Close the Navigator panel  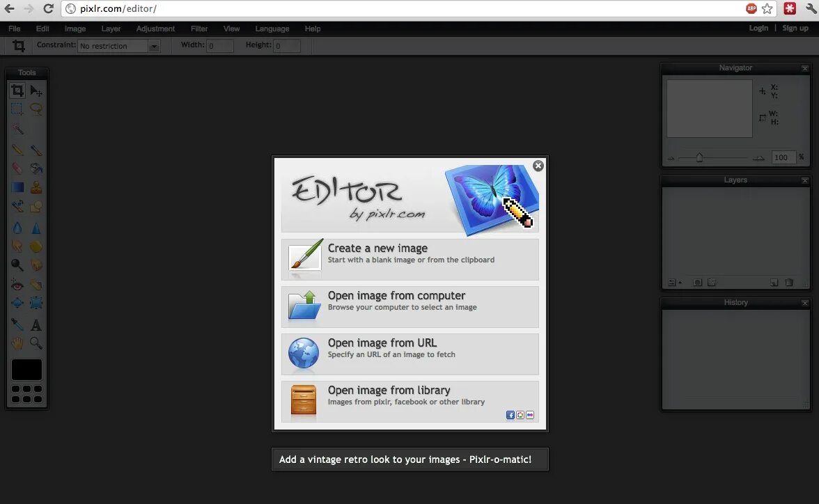(x=805, y=68)
